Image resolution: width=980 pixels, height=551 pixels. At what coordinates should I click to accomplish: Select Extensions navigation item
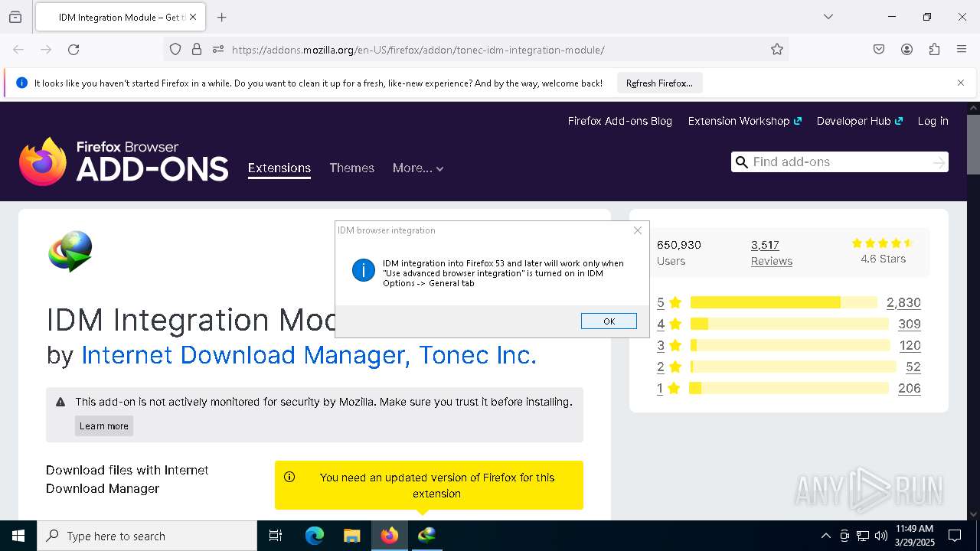point(279,168)
